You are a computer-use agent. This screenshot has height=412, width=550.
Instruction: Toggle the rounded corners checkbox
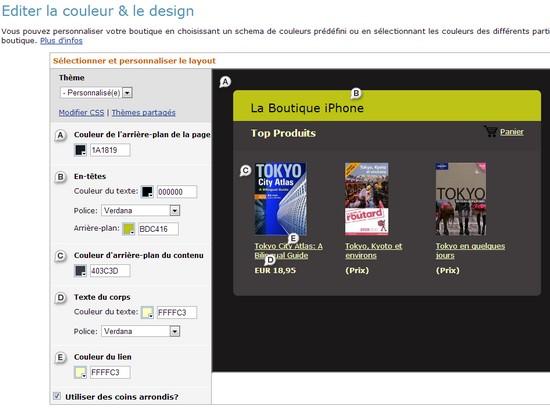click(56, 396)
